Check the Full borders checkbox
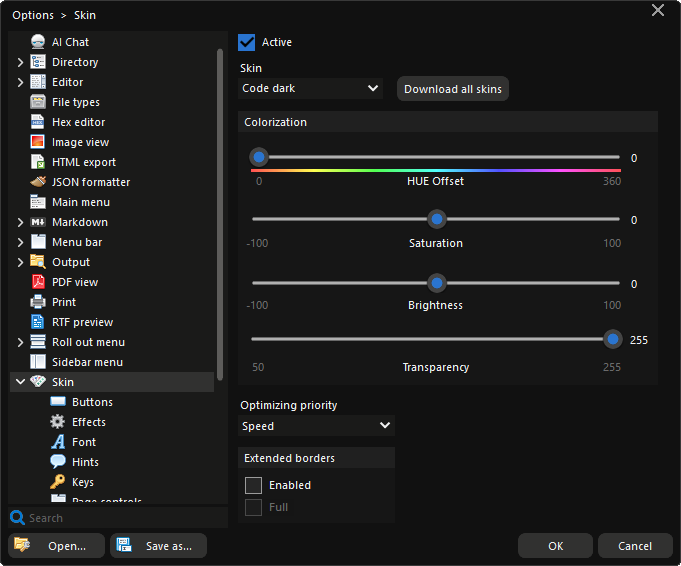The image size is (681, 566). [253, 507]
